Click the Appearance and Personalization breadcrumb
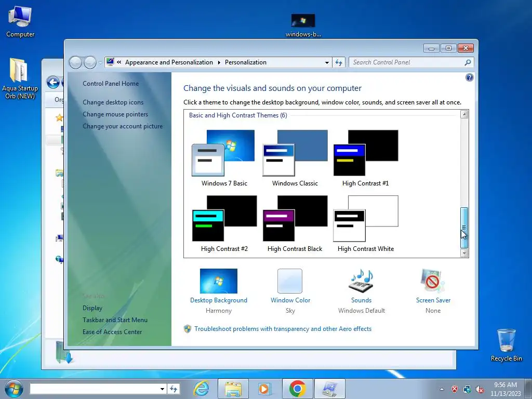 (x=169, y=62)
